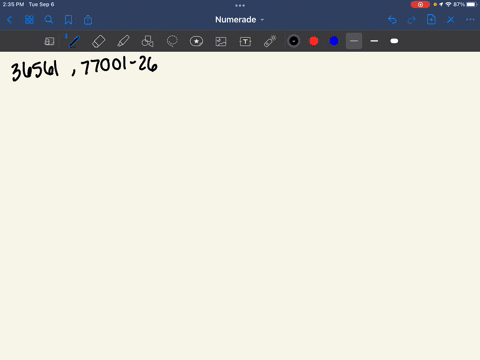
Task: Select the Image insert tool
Action: (221, 41)
